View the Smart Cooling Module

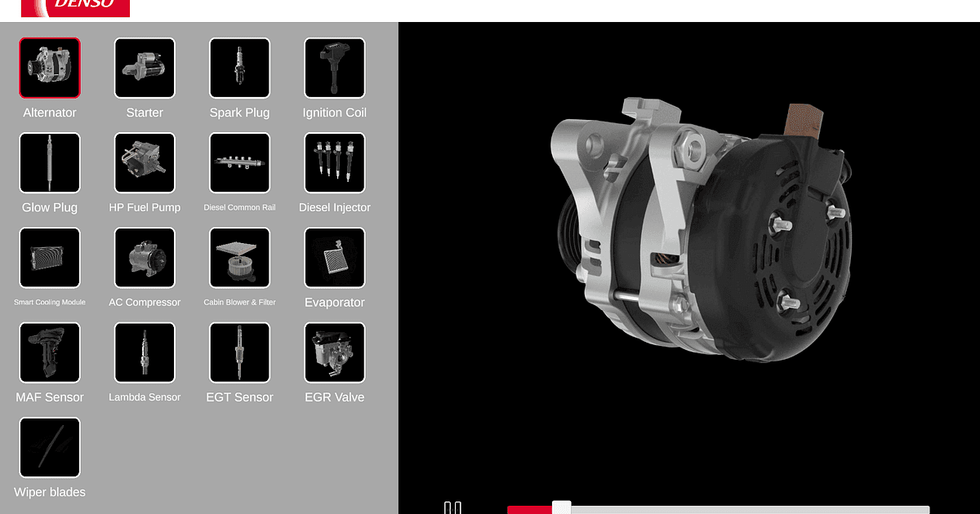coord(49,258)
